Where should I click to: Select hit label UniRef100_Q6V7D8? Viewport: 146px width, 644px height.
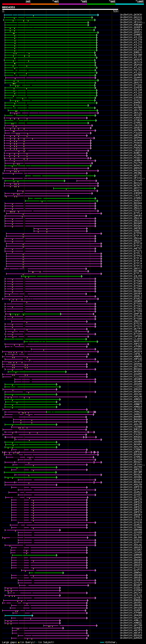coord(131,625)
